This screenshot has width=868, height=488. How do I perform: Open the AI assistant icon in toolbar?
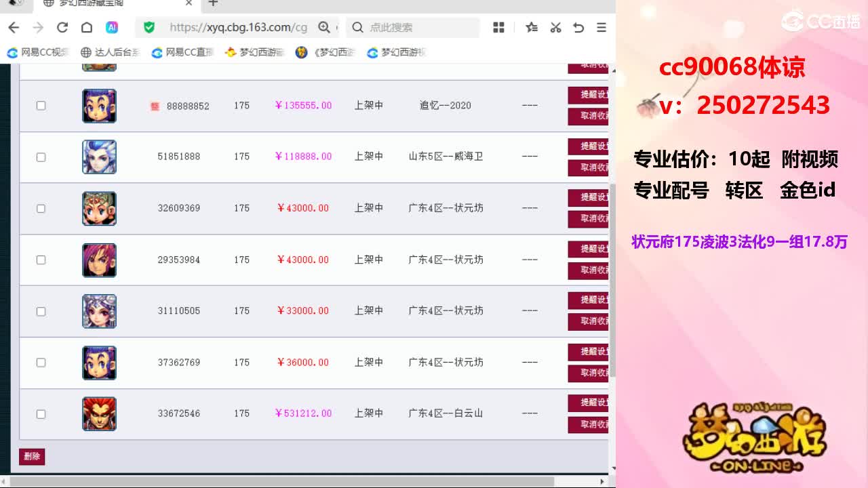pos(112,27)
